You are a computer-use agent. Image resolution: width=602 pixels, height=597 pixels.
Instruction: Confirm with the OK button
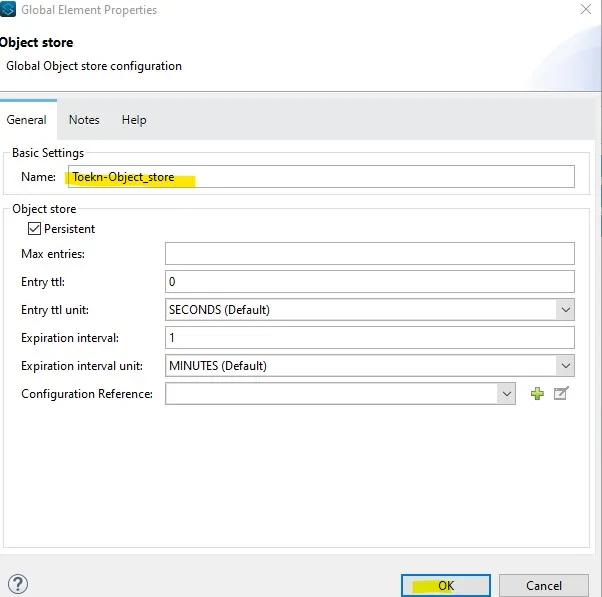[x=446, y=585]
